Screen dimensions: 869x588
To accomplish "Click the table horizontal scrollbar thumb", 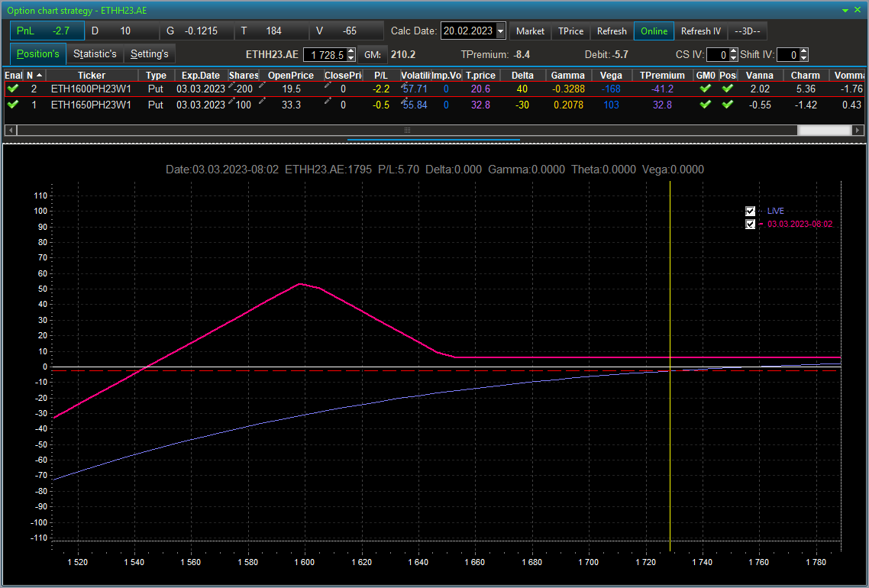I will (407, 131).
